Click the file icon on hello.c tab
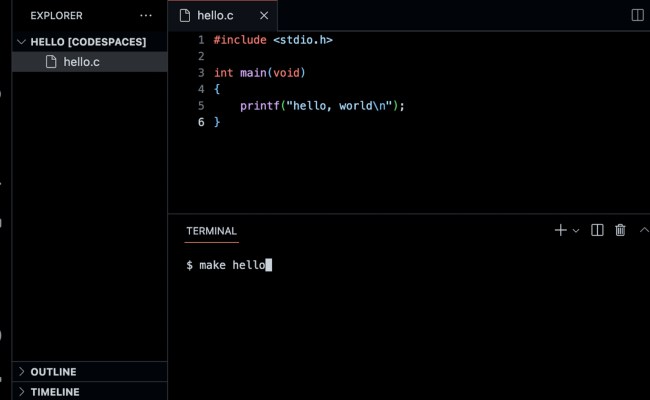The width and height of the screenshot is (650, 400). coord(184,16)
